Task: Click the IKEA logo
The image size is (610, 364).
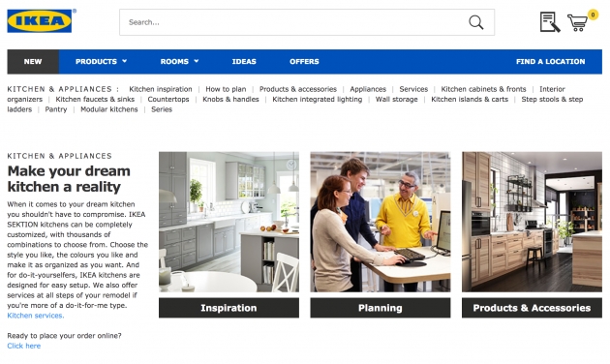Action: [40, 21]
